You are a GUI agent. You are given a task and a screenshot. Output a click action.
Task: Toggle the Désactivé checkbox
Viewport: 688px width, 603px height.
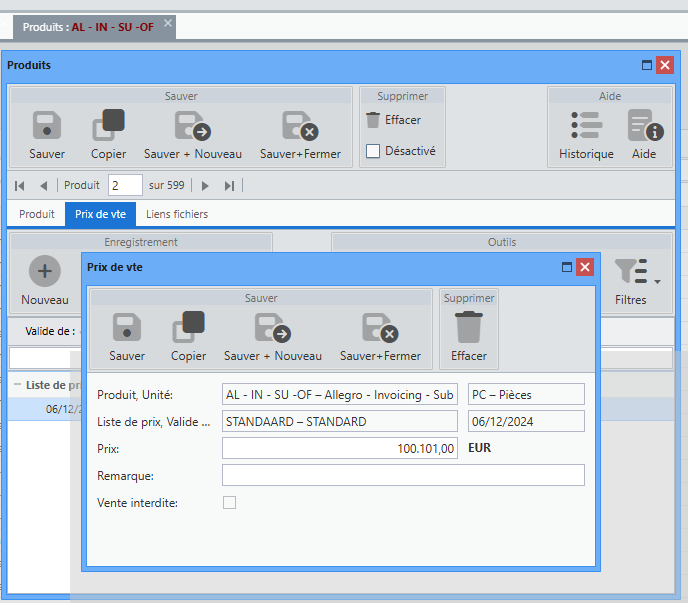(x=373, y=151)
